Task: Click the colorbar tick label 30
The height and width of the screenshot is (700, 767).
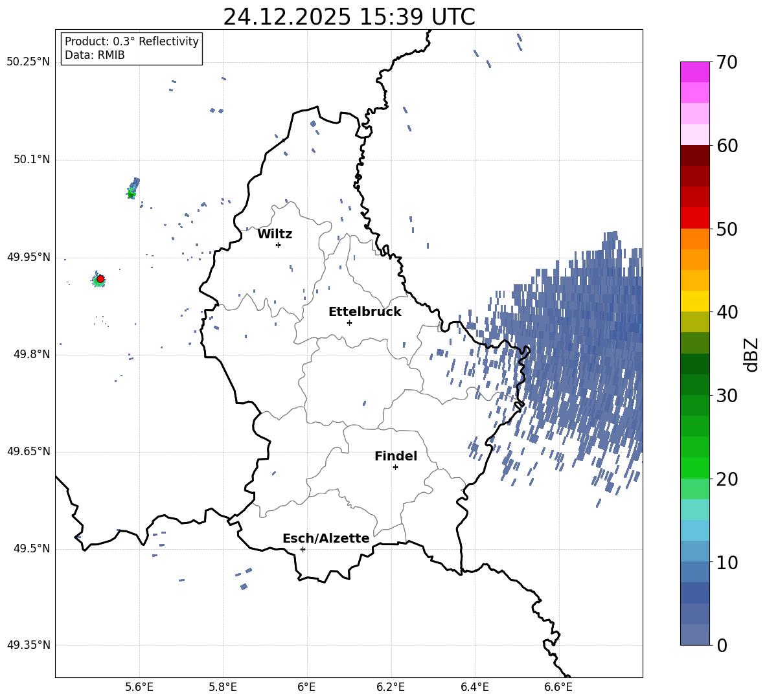Action: (x=727, y=396)
